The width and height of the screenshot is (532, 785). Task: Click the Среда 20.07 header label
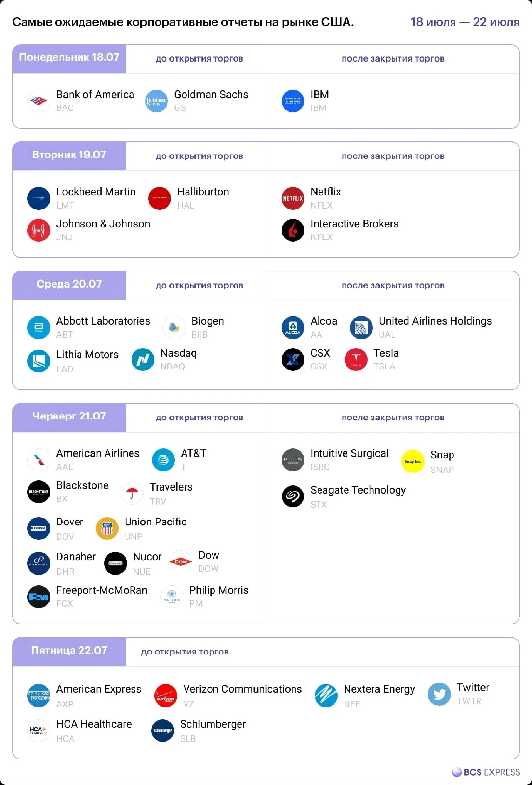pyautogui.click(x=69, y=285)
